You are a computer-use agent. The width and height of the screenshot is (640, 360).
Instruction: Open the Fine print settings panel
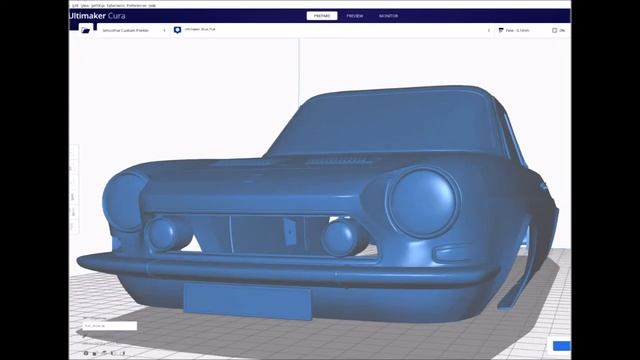[x=532, y=30]
